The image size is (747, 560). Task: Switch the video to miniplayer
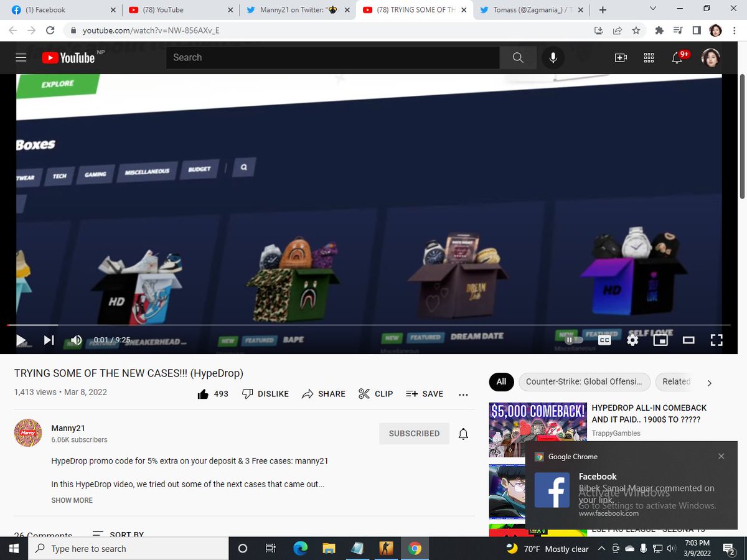click(660, 340)
